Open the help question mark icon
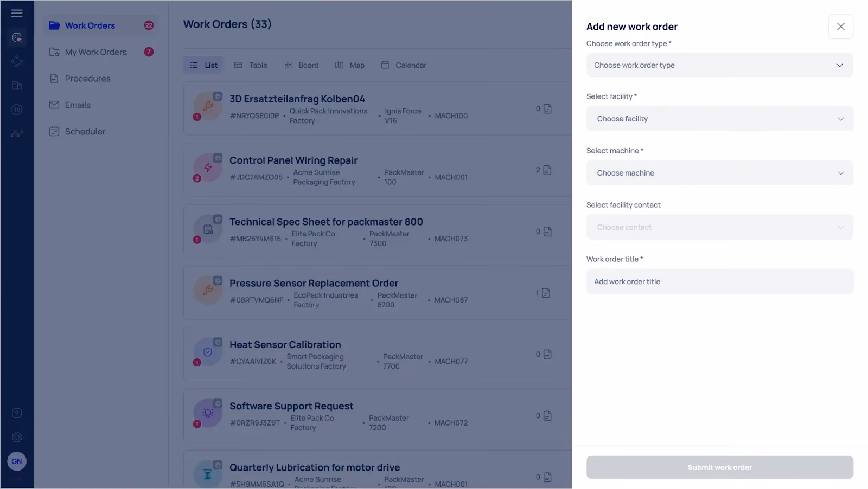Image resolution: width=868 pixels, height=489 pixels. 17,413
